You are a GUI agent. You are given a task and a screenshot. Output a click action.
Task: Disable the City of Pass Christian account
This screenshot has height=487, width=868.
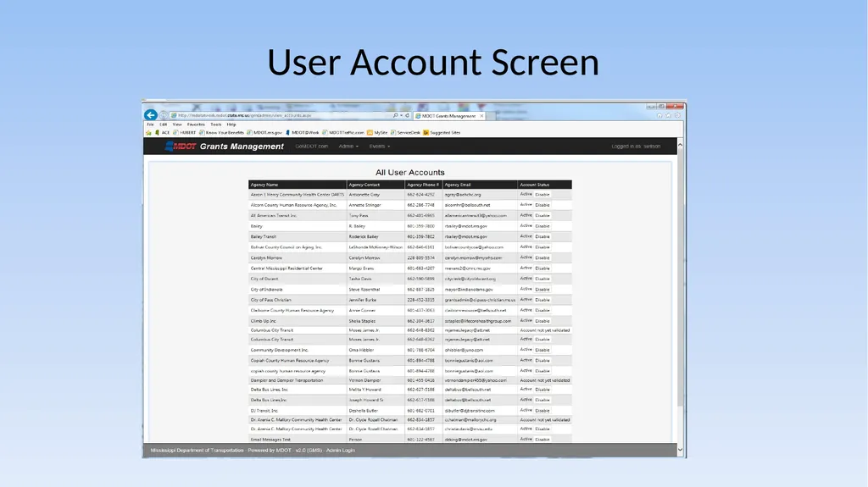[542, 300]
